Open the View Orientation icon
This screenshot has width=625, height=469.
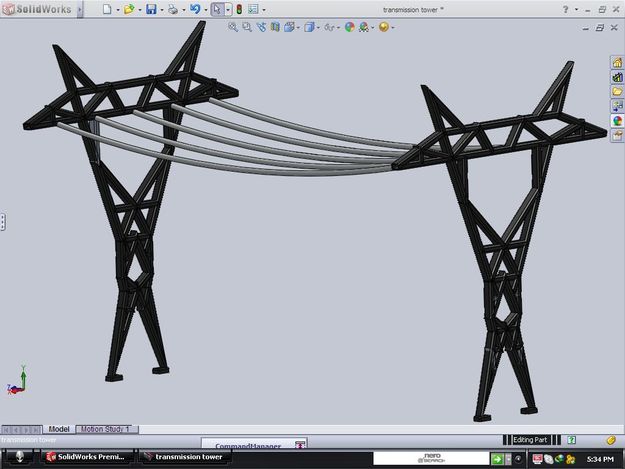click(x=289, y=27)
